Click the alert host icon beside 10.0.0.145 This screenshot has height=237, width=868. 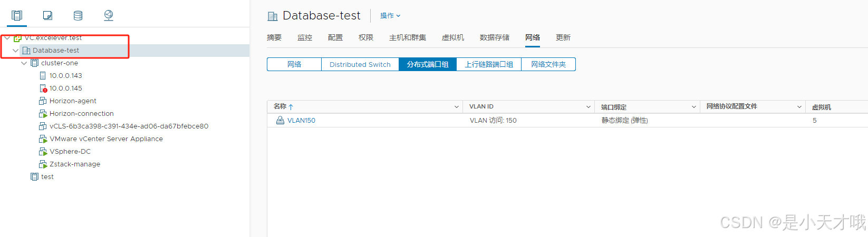coord(43,88)
